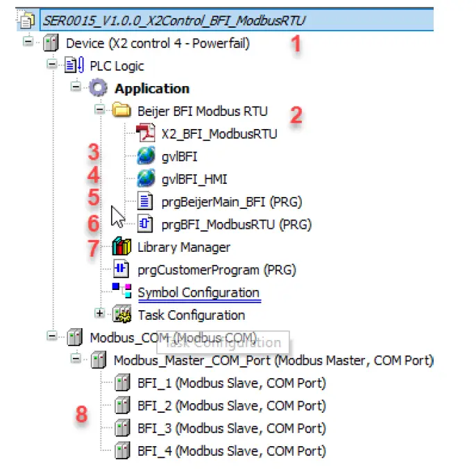Click the BFI_2 slave device icon
This screenshot has width=476, height=469.
[x=122, y=405]
